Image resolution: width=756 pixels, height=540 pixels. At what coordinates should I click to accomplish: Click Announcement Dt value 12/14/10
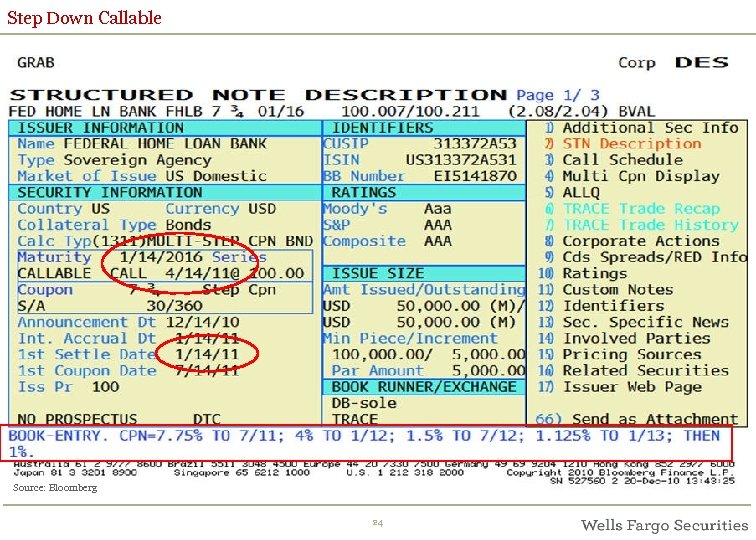202,322
